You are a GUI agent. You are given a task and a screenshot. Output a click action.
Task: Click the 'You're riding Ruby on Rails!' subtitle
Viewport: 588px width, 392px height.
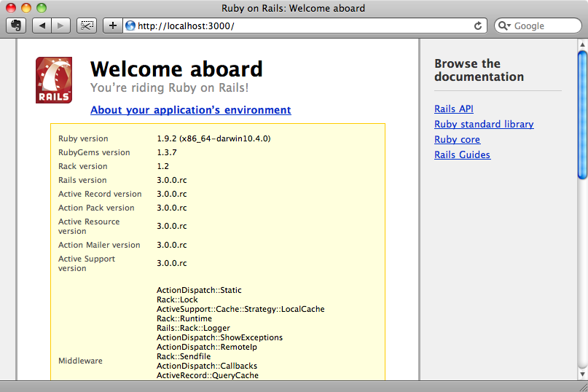pyautogui.click(x=170, y=87)
